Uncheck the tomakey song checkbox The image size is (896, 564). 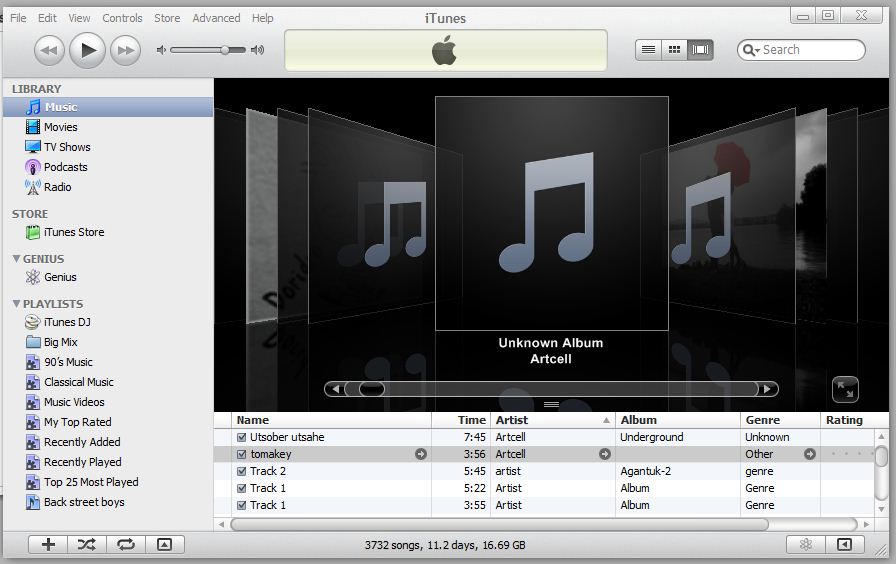241,454
